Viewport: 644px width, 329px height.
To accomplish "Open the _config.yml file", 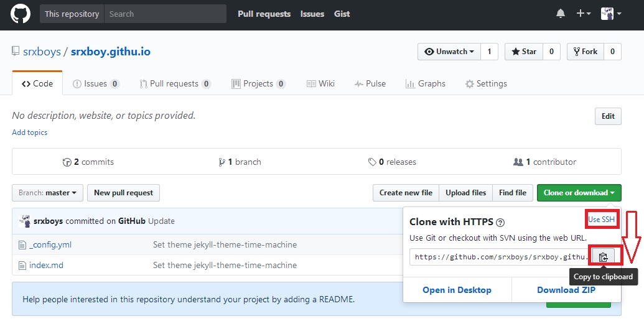I will pyautogui.click(x=50, y=245).
